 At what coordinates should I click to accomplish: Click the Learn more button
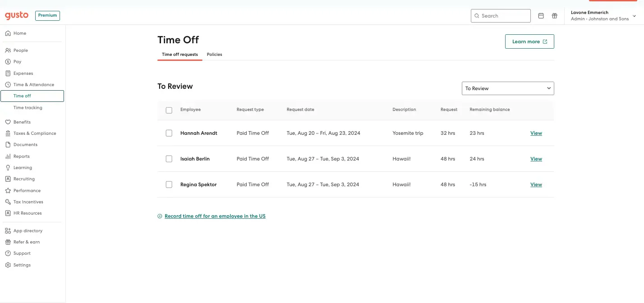(x=529, y=41)
